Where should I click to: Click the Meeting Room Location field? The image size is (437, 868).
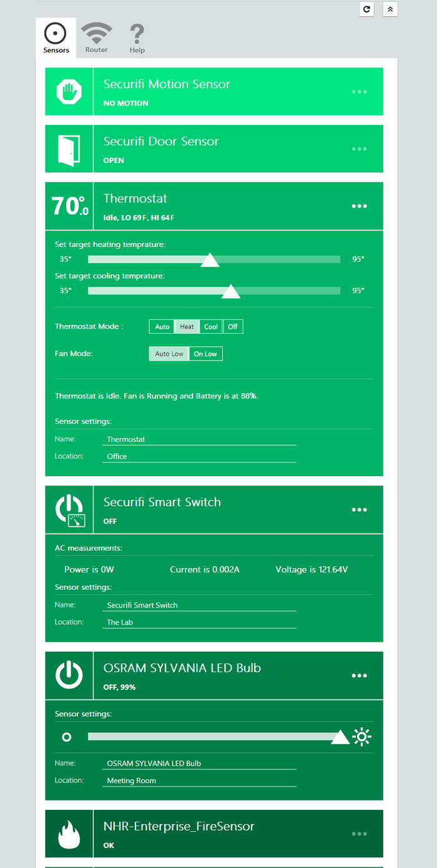point(199,781)
